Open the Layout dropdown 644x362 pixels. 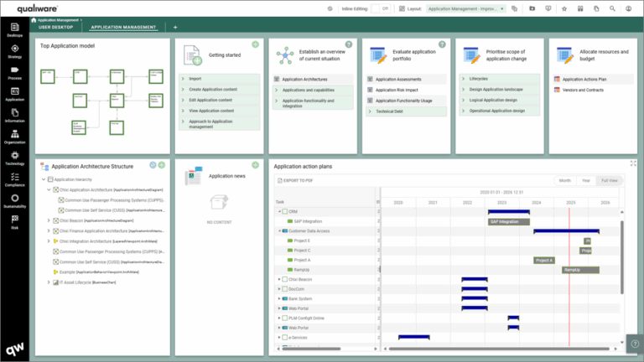(465, 8)
